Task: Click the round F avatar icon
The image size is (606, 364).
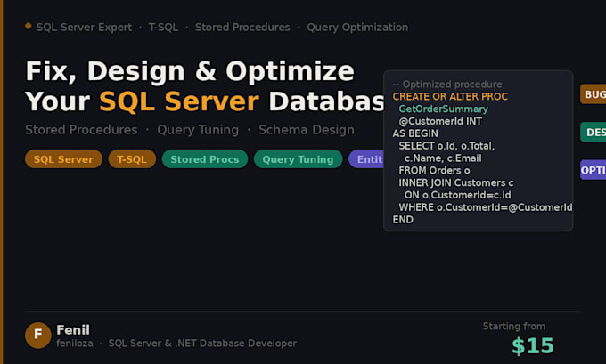Action: (37, 335)
